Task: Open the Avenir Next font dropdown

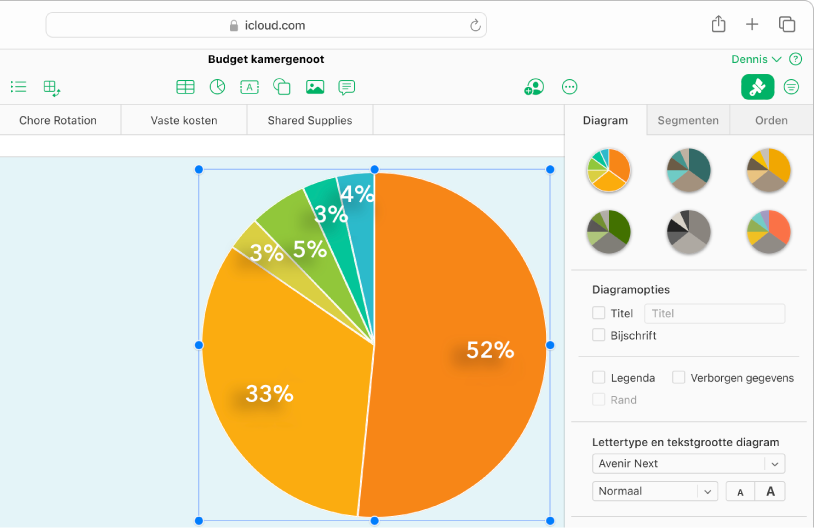Action: point(688,463)
